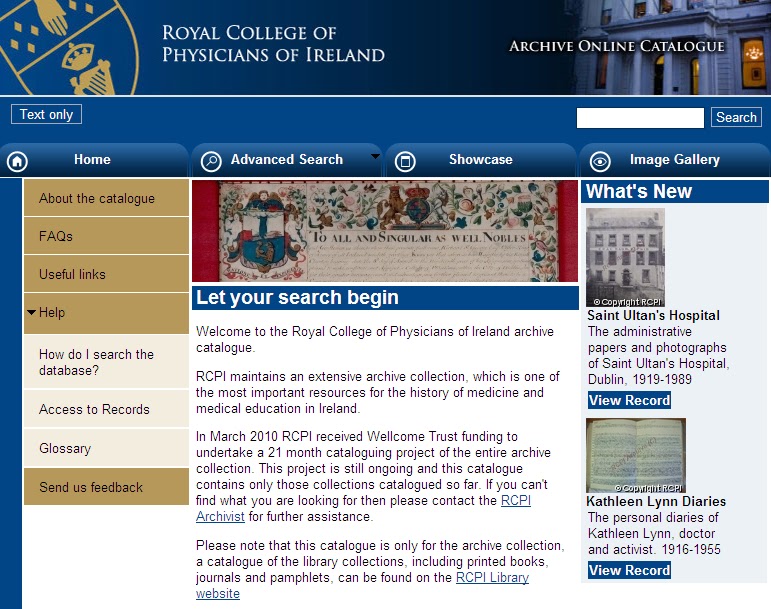Click the Showcase square icon
This screenshot has height=609, width=771.
(405, 161)
